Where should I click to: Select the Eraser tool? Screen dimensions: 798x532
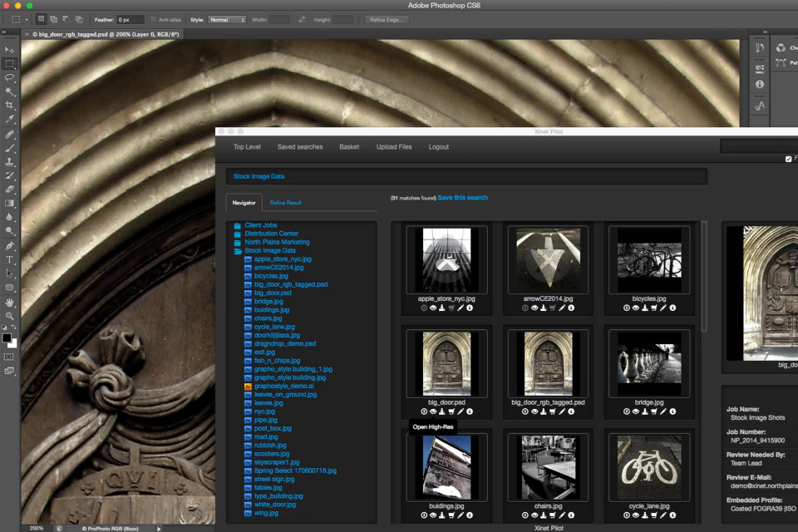coord(9,190)
